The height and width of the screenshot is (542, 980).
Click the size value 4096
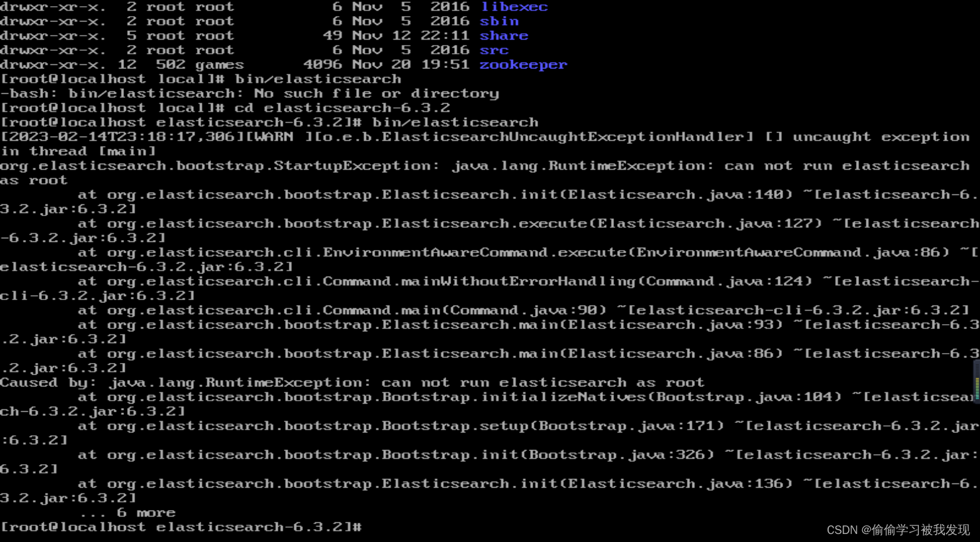coord(323,65)
